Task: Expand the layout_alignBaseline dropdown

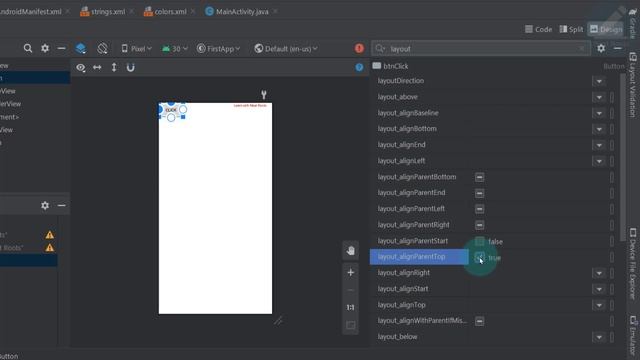Action: pyautogui.click(x=599, y=113)
